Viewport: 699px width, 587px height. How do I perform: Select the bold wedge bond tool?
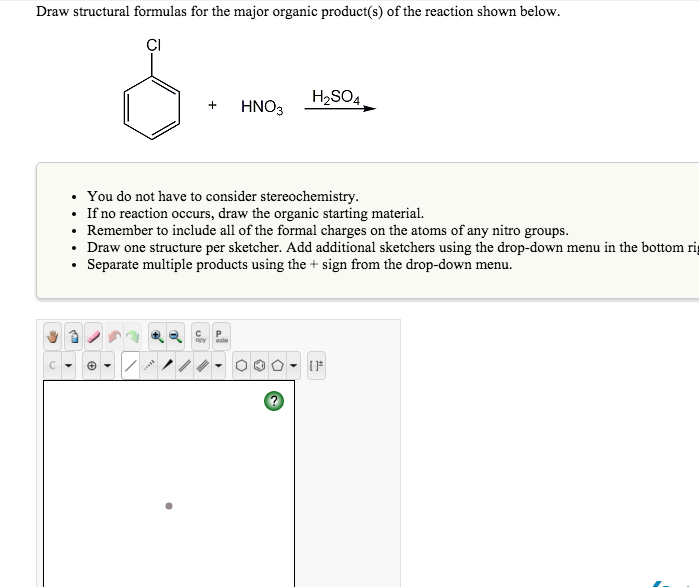(167, 365)
